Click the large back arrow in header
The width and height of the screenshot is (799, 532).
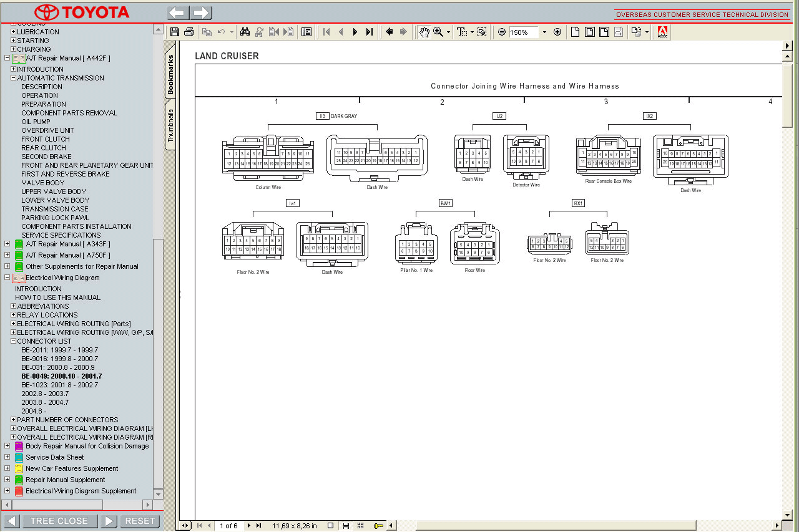(x=179, y=12)
